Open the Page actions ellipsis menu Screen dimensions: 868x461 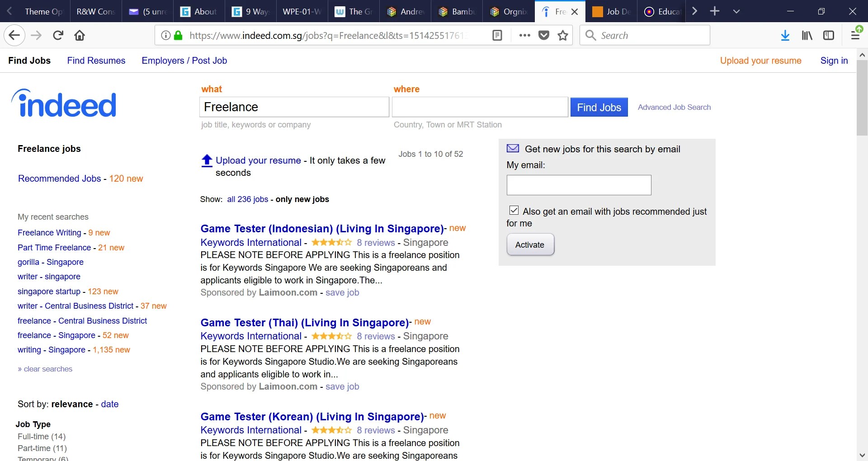coord(524,35)
